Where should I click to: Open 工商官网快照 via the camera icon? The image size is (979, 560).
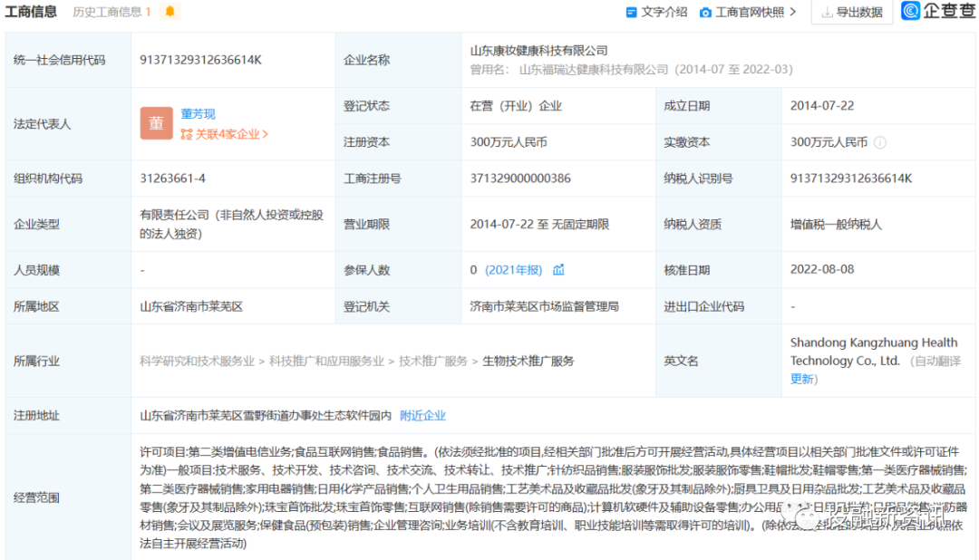[707, 13]
